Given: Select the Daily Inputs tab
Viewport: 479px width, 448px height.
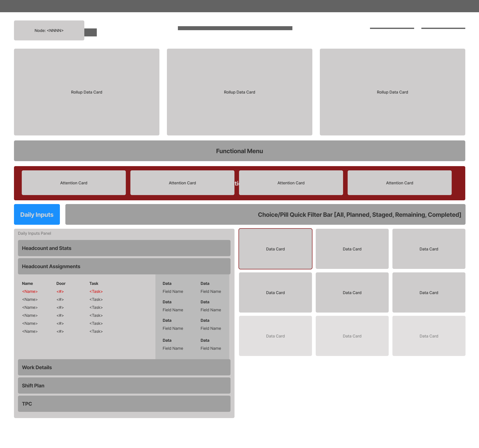Looking at the screenshot, I should [x=37, y=214].
